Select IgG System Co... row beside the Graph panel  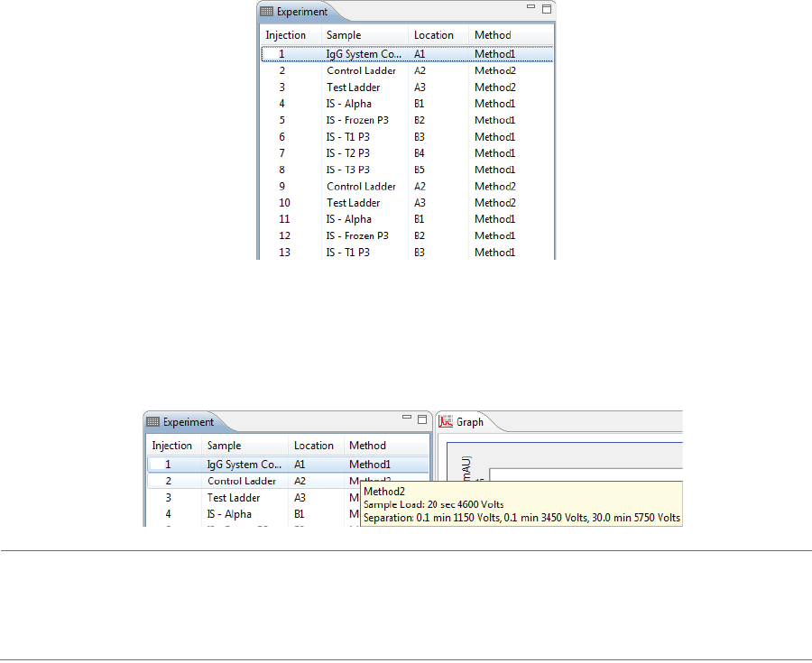289,465
